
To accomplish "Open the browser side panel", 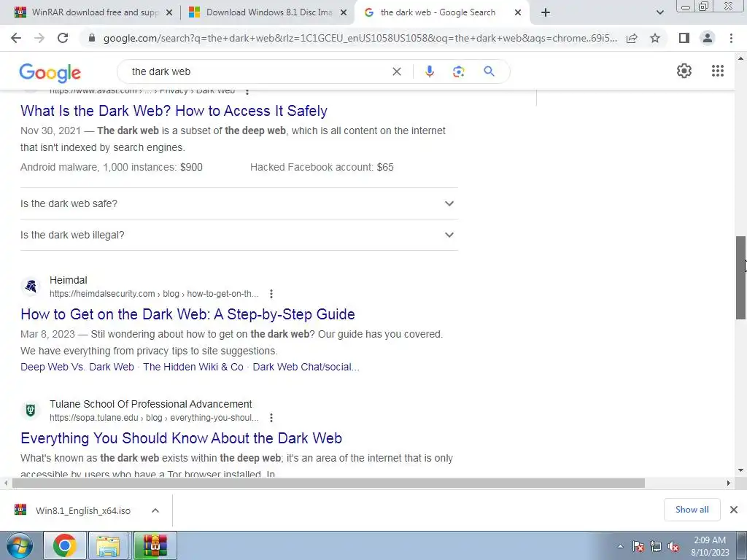I will point(684,38).
